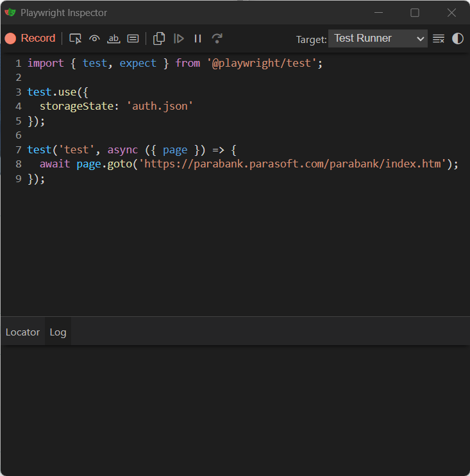Activate the Pick locator tool

[75, 38]
